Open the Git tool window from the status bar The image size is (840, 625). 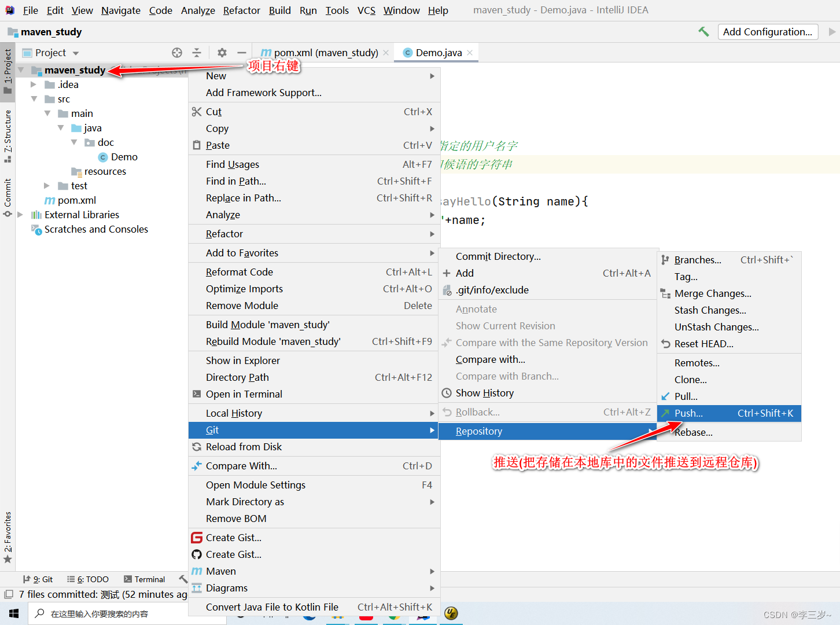point(38,579)
